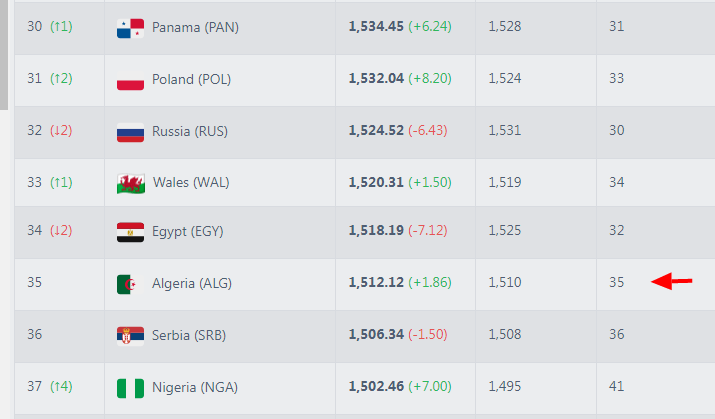Click the Wales dragon flag icon
Viewport: 715px width, 419px height.
pos(131,183)
